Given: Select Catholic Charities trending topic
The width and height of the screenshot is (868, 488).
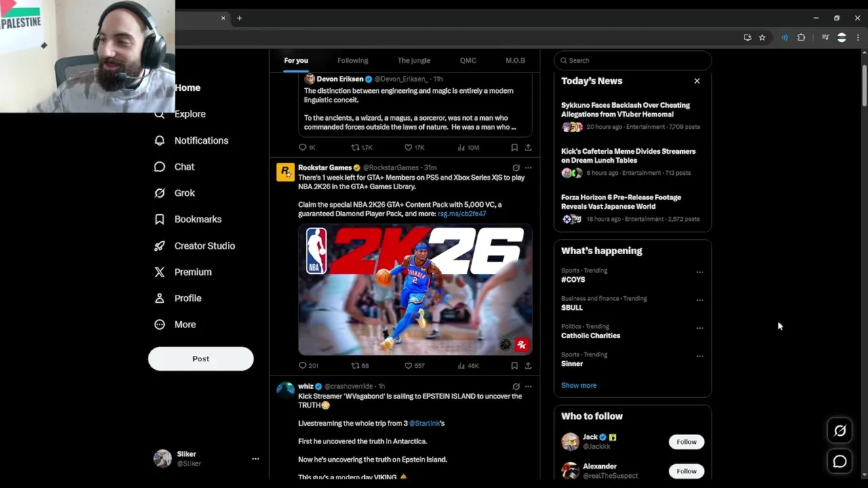Looking at the screenshot, I should click(590, 335).
